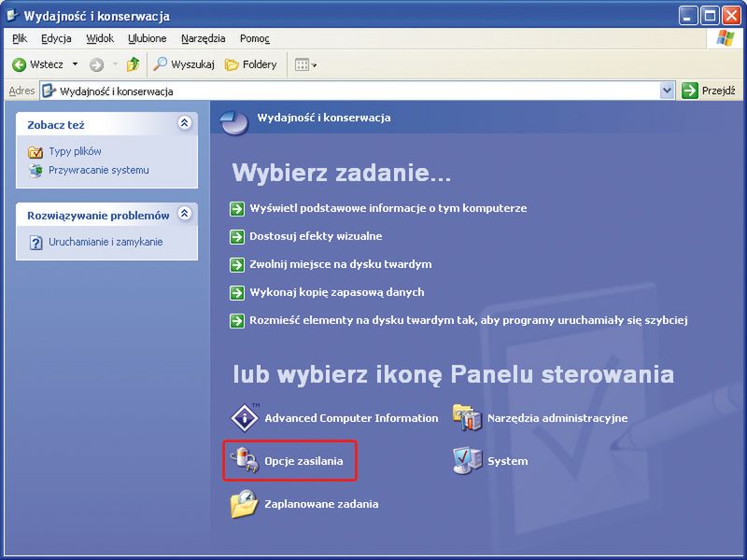Open the Zaplanowane zadania folder icon
The height and width of the screenshot is (560, 747).
tap(245, 504)
